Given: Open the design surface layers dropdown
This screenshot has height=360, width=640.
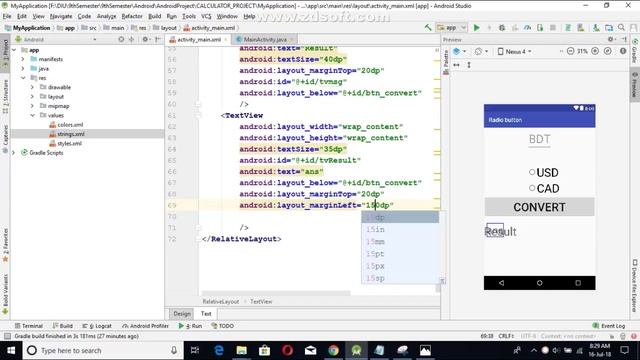Looking at the screenshot, I should [460, 51].
